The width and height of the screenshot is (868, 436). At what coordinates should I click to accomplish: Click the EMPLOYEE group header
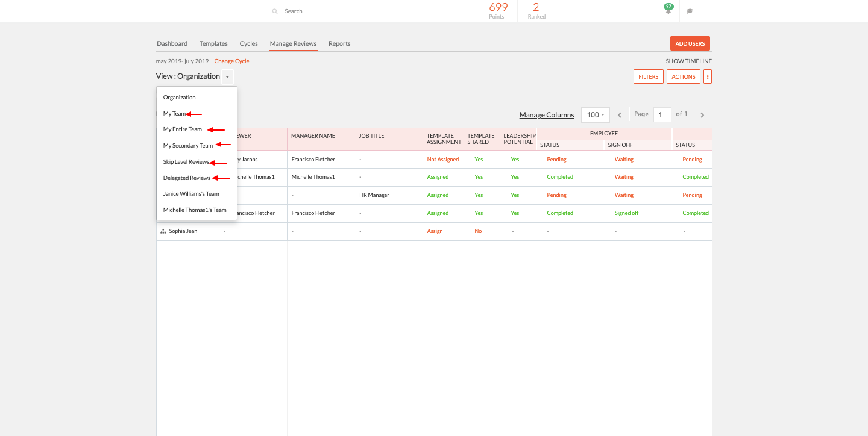(604, 134)
